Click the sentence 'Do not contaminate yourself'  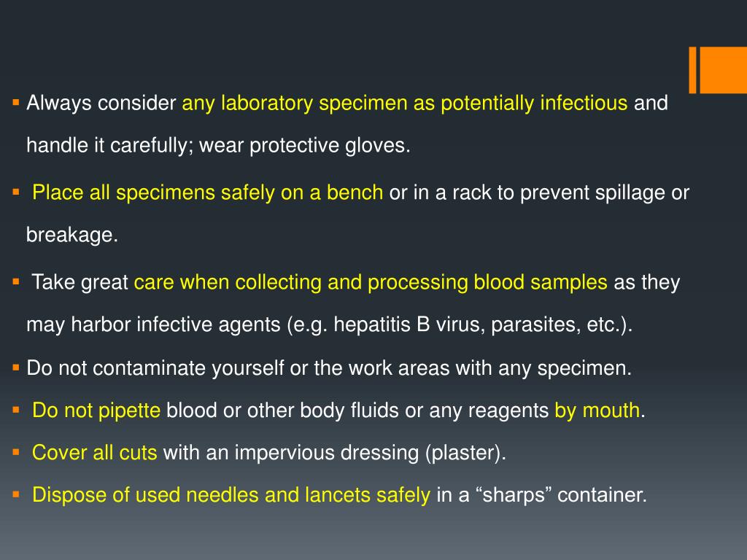[329, 368]
